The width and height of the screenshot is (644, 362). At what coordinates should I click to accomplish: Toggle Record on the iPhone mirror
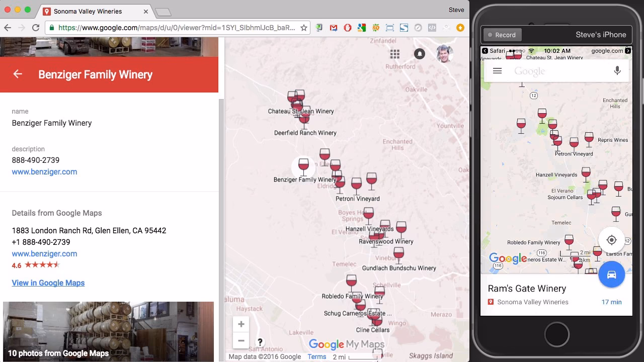click(502, 35)
